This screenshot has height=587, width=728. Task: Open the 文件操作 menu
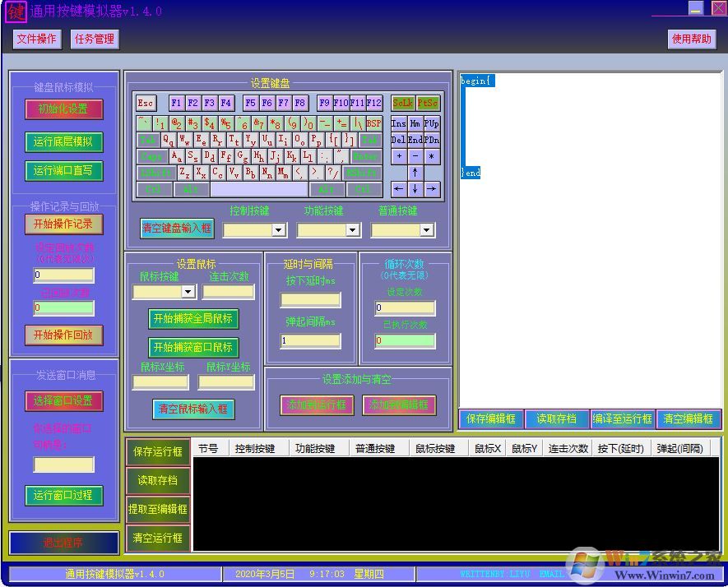click(x=37, y=39)
